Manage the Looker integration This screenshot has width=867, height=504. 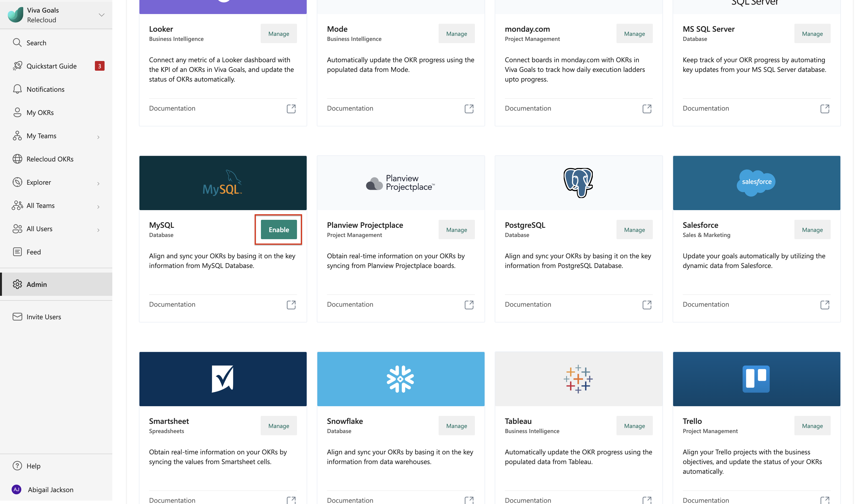click(x=279, y=33)
